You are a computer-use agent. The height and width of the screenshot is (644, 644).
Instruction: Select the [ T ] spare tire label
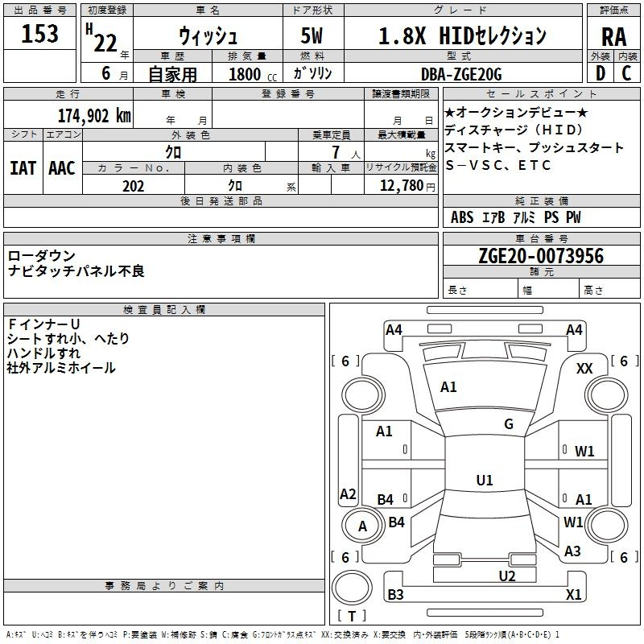point(352,616)
